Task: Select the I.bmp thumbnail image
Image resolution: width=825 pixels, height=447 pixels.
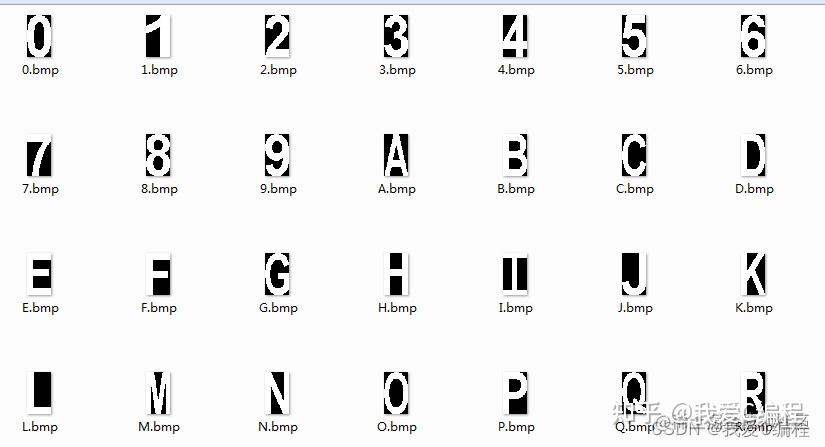Action: pos(515,274)
